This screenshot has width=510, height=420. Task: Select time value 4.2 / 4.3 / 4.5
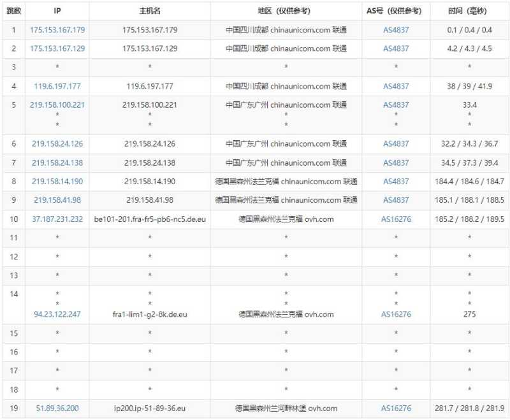469,49
